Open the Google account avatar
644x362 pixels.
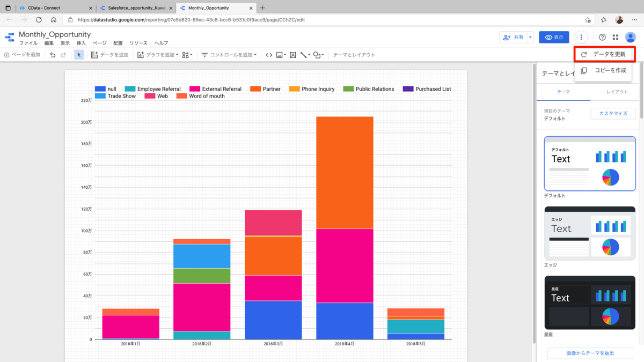(x=631, y=37)
